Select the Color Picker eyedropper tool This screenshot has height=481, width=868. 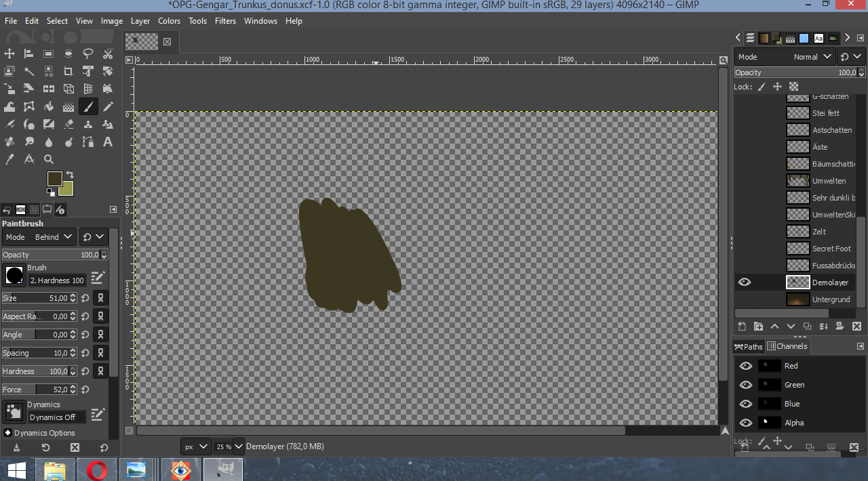tap(9, 159)
